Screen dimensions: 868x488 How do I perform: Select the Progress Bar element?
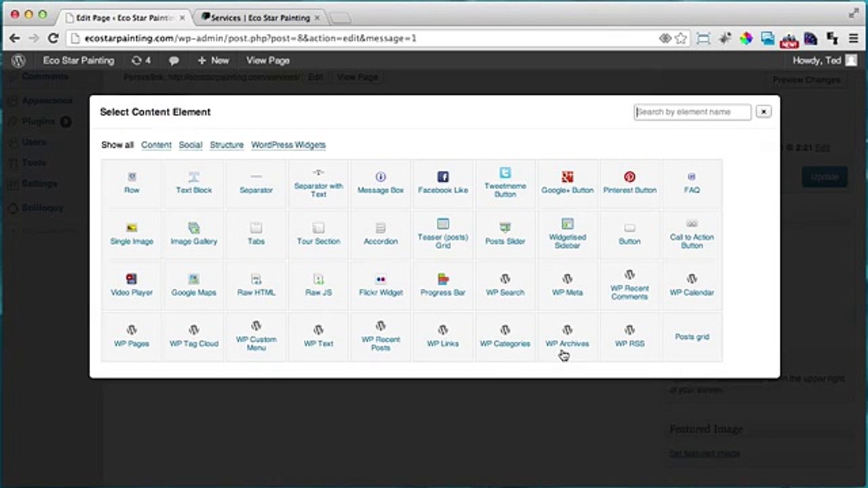pyautogui.click(x=443, y=286)
